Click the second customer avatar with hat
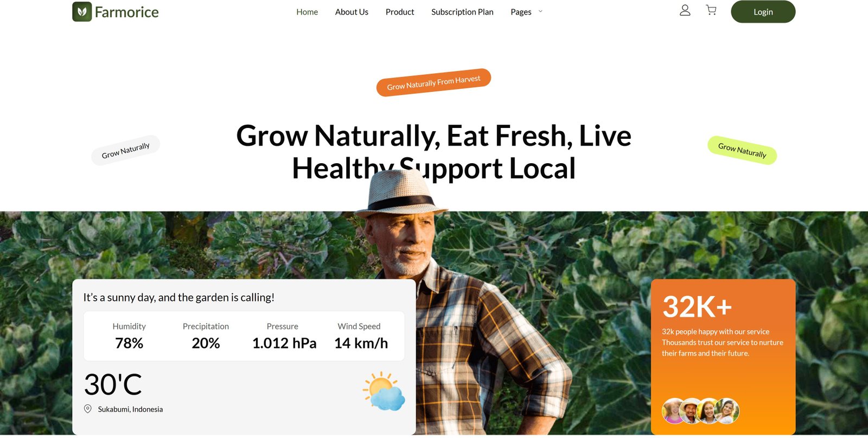The image size is (868, 438). 692,411
